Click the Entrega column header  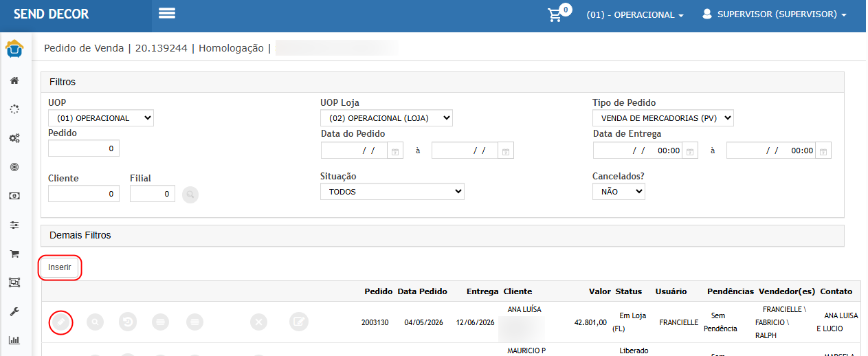pos(482,291)
